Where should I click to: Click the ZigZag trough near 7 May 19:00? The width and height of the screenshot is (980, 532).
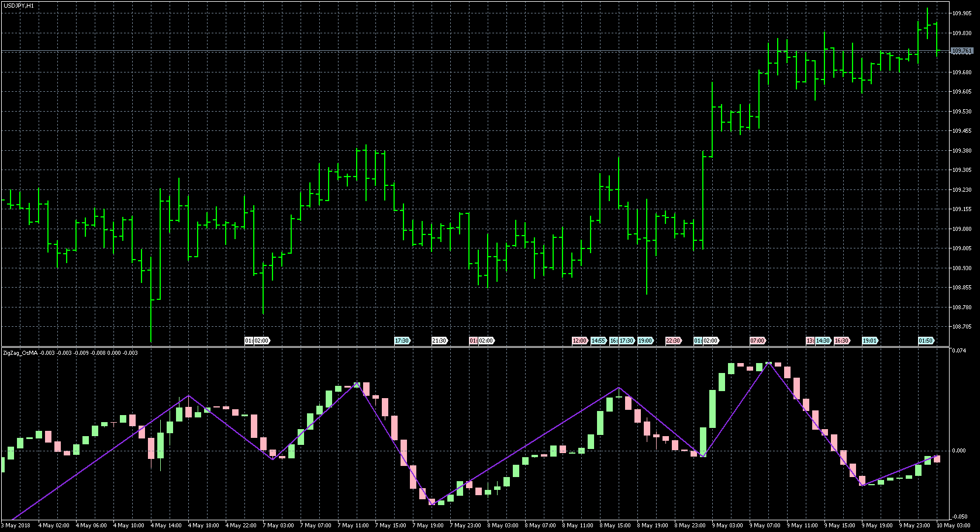432,503
